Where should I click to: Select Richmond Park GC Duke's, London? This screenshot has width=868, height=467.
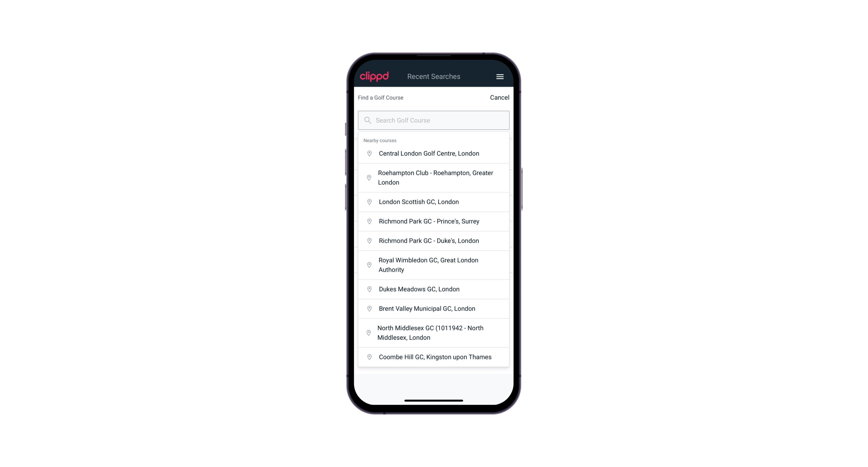(x=434, y=240)
